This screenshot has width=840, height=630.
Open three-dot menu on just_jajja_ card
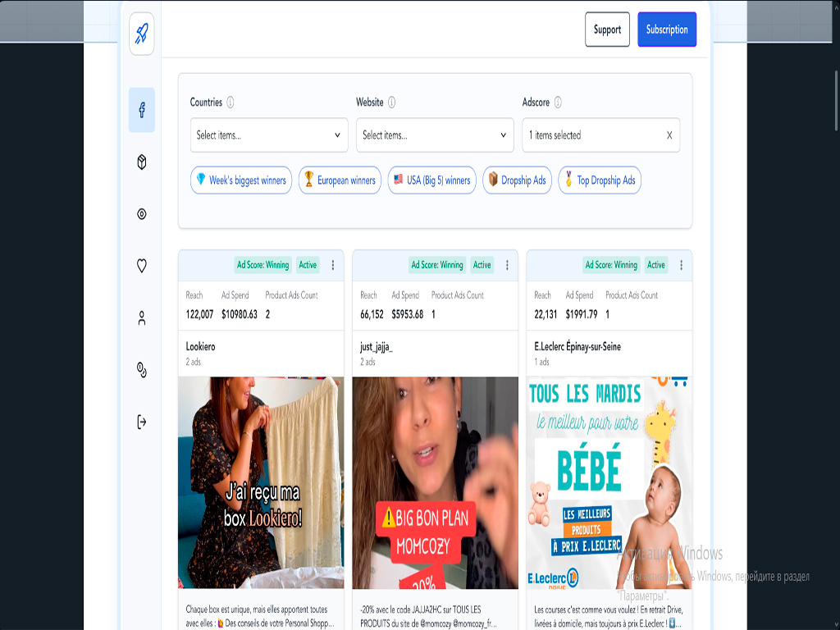[507, 265]
